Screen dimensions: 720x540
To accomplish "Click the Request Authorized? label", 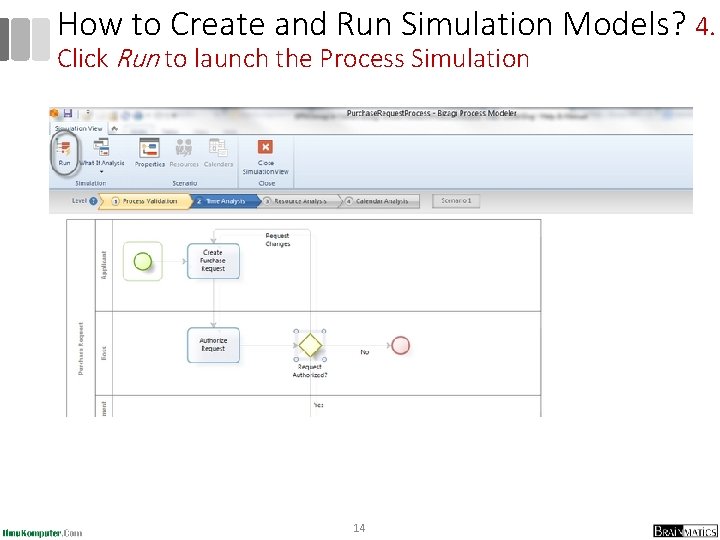I will pos(310,371).
